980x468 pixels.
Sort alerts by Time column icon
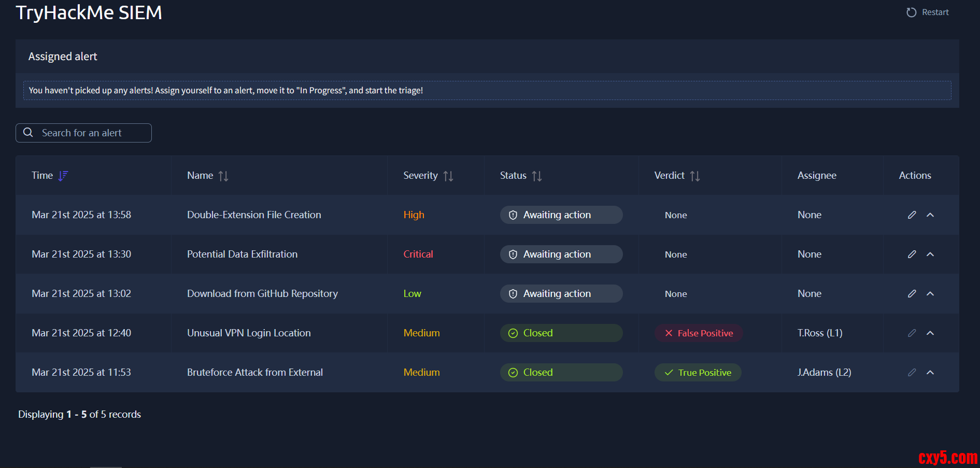tap(63, 176)
